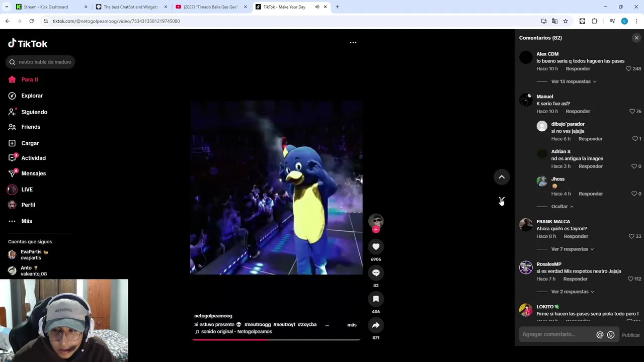Open the Chrome profile avatar
Image resolution: width=644 pixels, height=362 pixels.
tap(624, 21)
